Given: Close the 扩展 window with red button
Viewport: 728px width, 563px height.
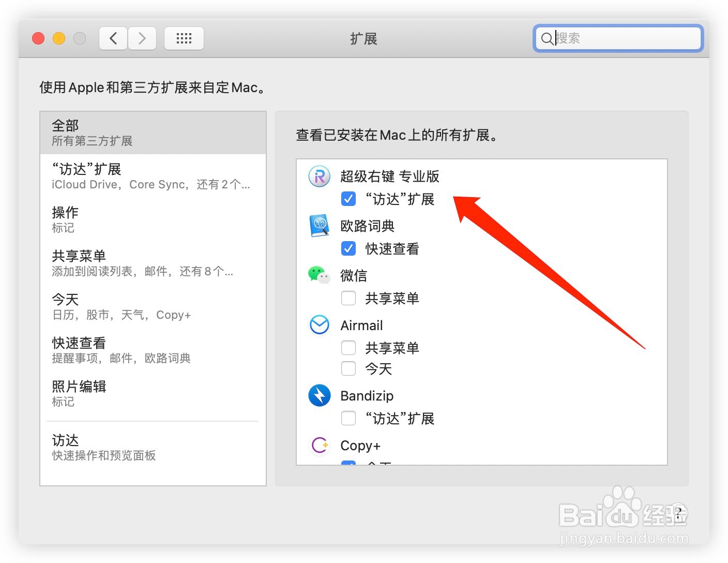Looking at the screenshot, I should click(38, 38).
